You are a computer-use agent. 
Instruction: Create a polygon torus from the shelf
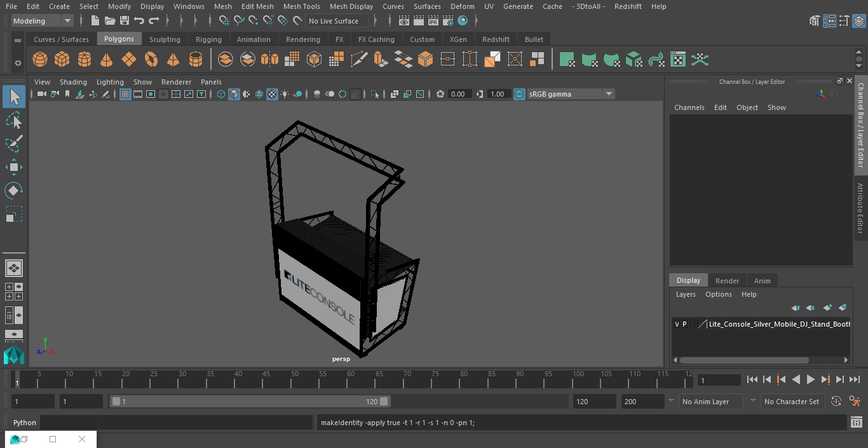click(x=151, y=60)
